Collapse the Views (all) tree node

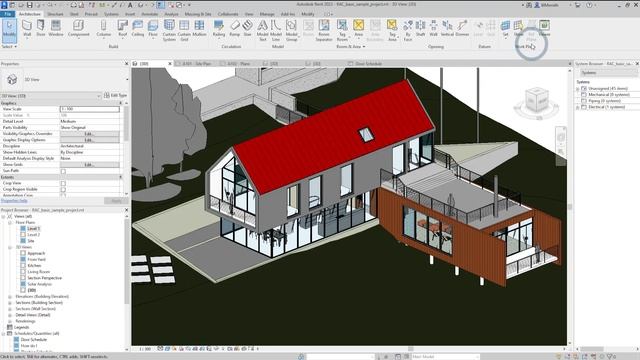tap(4, 216)
